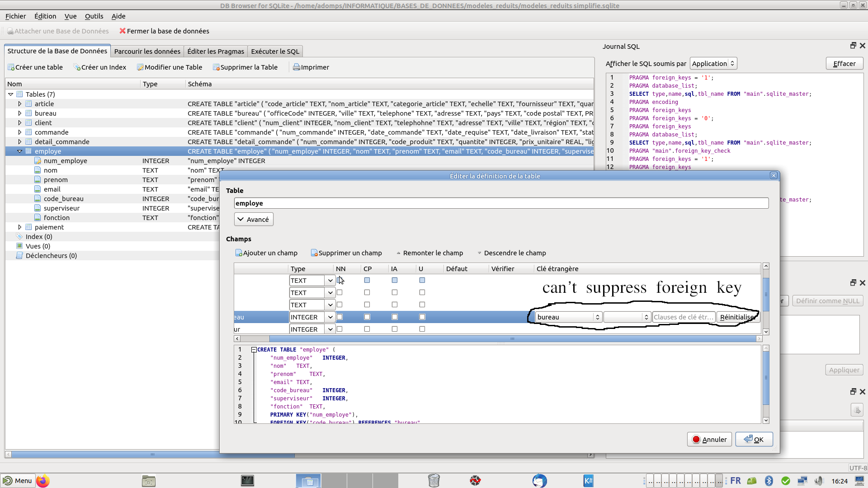This screenshot has height=488, width=868.
Task: Toggle the U checkbox on the last INTEGER row
Action: click(422, 329)
